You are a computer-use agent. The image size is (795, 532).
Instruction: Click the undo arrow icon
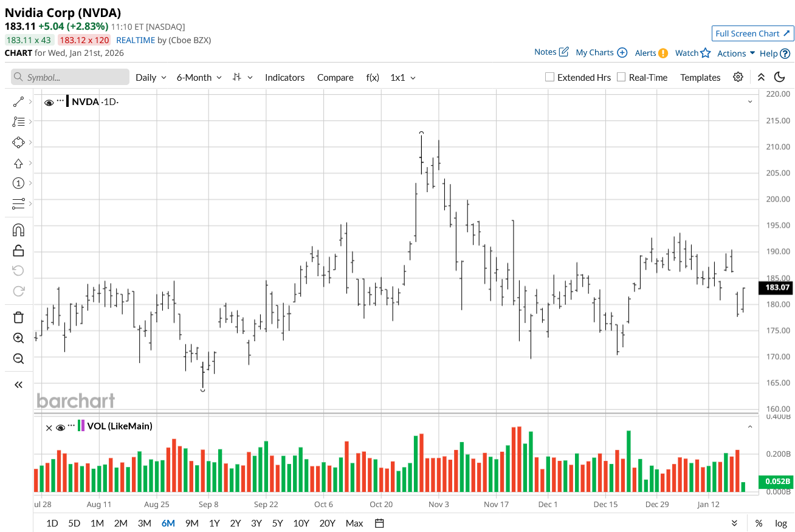[x=18, y=270]
